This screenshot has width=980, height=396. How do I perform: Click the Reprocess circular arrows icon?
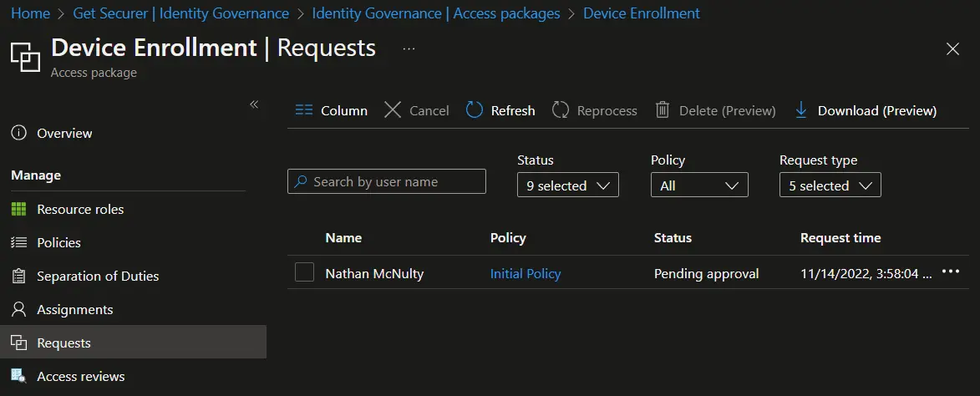point(561,110)
